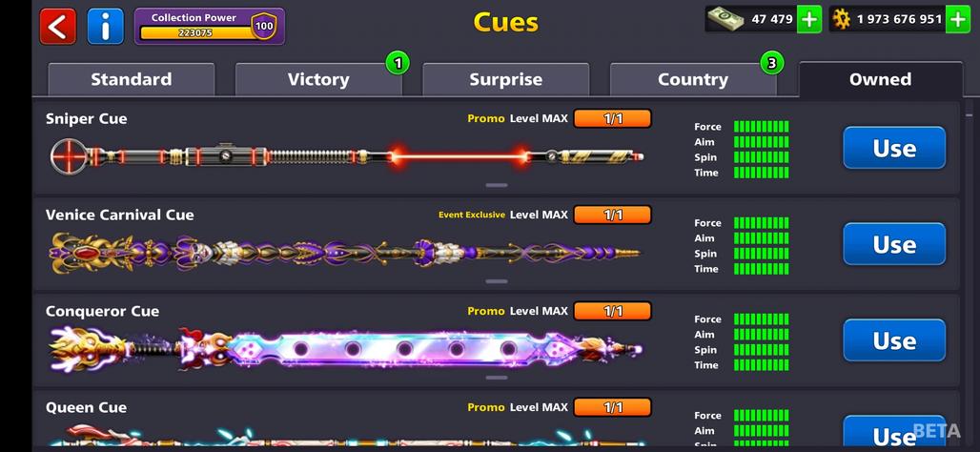This screenshot has width=980, height=452.
Task: Expand the Sniper Cue details handle
Action: tap(497, 185)
